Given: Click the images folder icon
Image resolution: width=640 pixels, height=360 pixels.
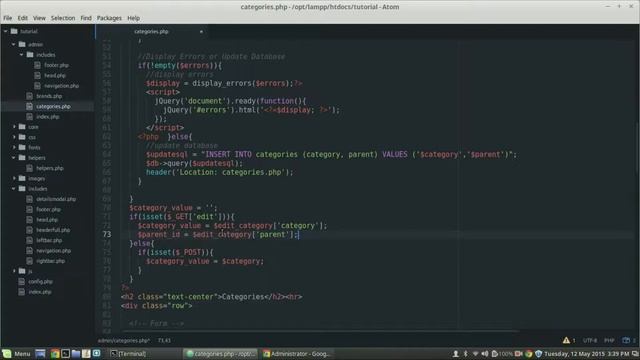Looking at the screenshot, I should (22, 178).
